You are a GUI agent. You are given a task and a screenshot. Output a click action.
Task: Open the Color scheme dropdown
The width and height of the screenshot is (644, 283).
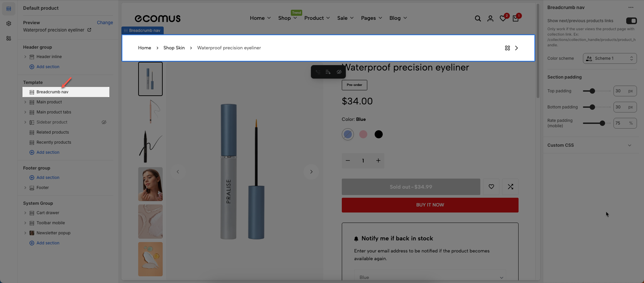610,58
